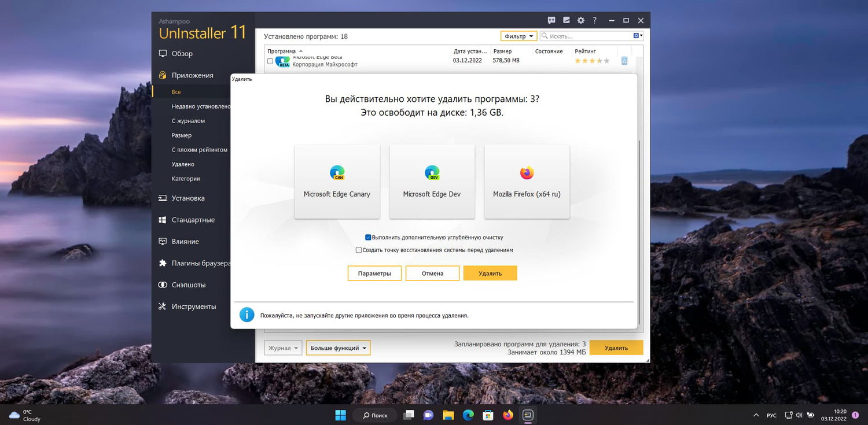Open the Журнал dropdown
The height and width of the screenshot is (425, 868).
click(283, 348)
